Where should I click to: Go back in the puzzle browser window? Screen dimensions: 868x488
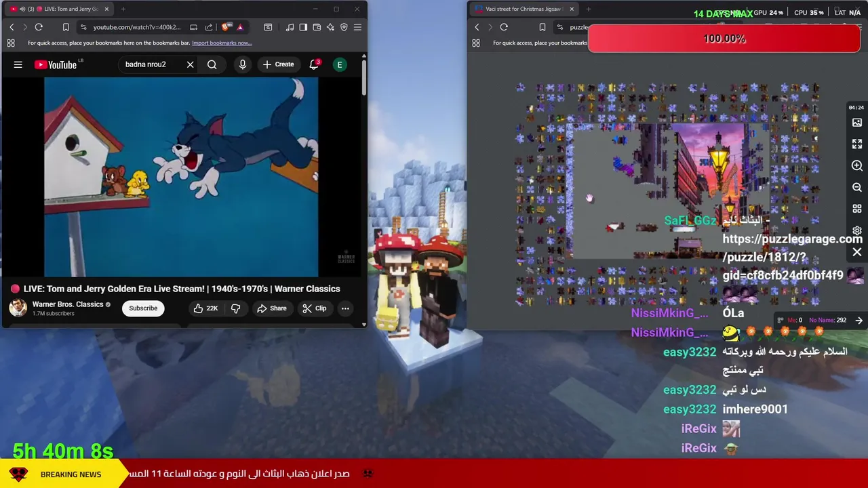tap(477, 27)
